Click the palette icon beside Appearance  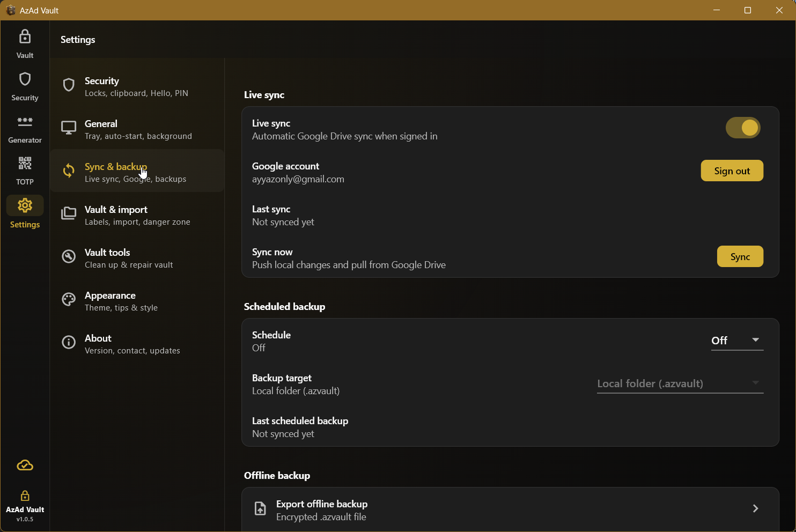click(69, 299)
